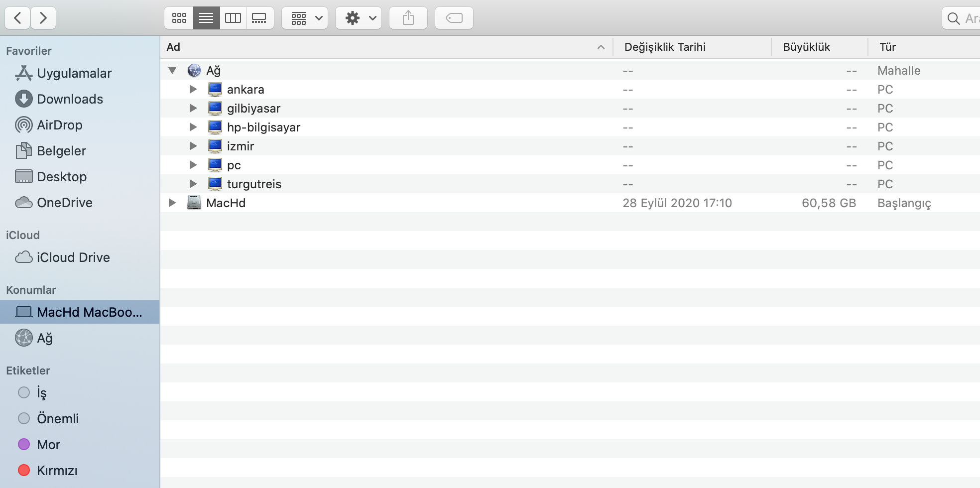The height and width of the screenshot is (488, 980).
Task: Switch to column view
Action: coord(233,18)
